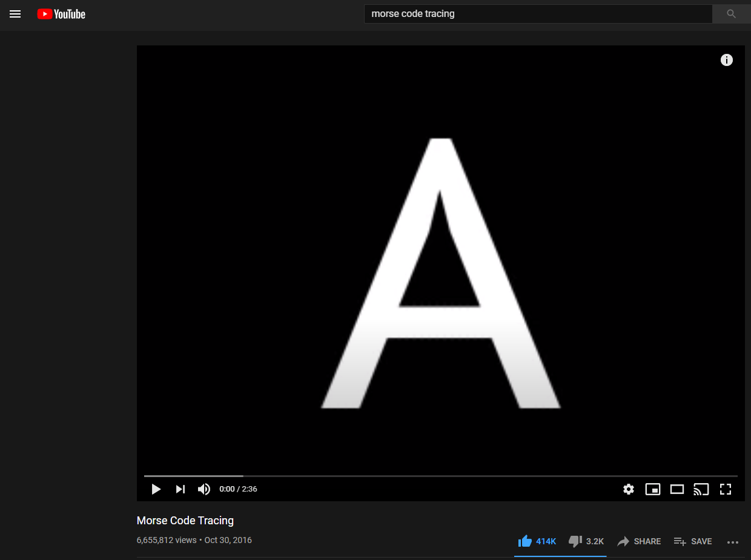
Task: Click the large letter A video frame
Action: (x=440, y=272)
